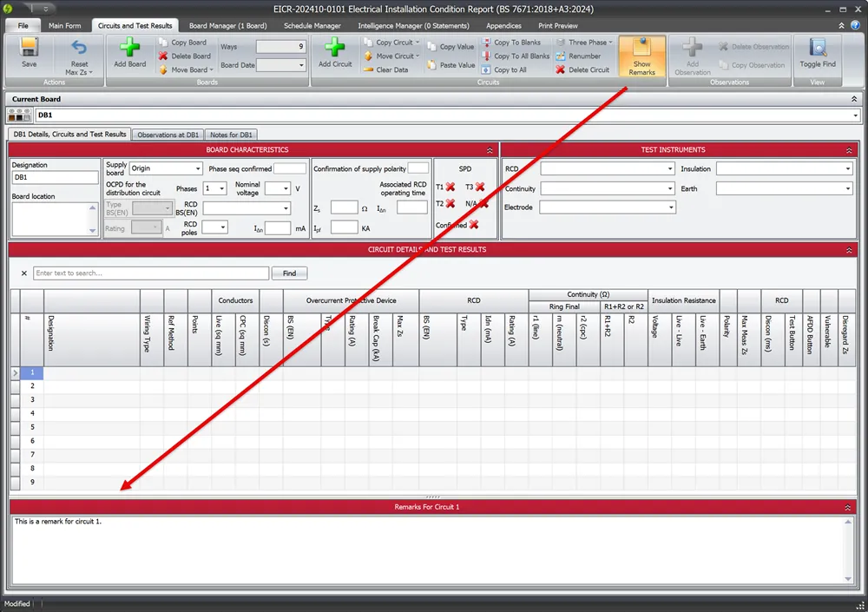Switch to the Observations at DB1 tab
The height and width of the screenshot is (612, 868).
tap(168, 135)
